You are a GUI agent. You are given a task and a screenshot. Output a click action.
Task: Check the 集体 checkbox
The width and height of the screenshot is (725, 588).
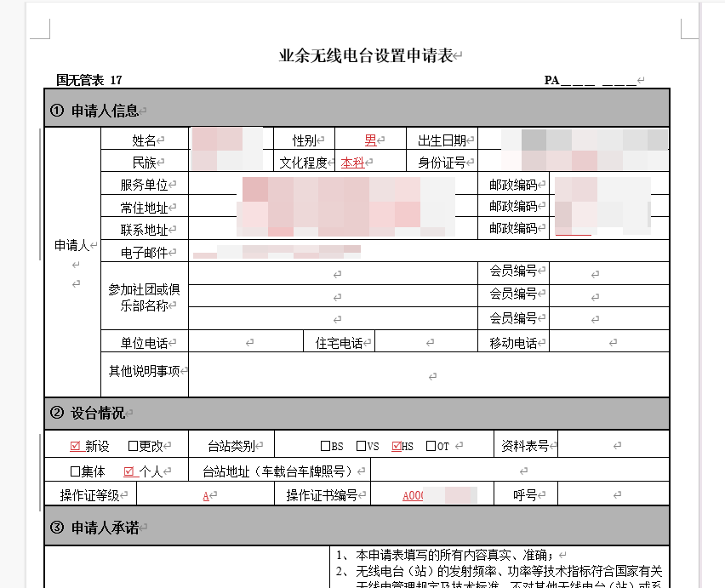point(75,471)
